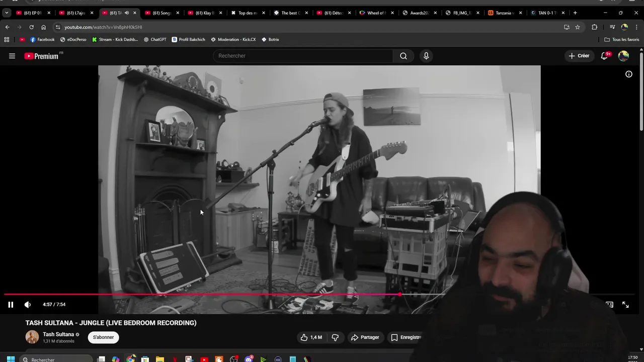
Task: Click the Partager share button
Action: pos(365,337)
